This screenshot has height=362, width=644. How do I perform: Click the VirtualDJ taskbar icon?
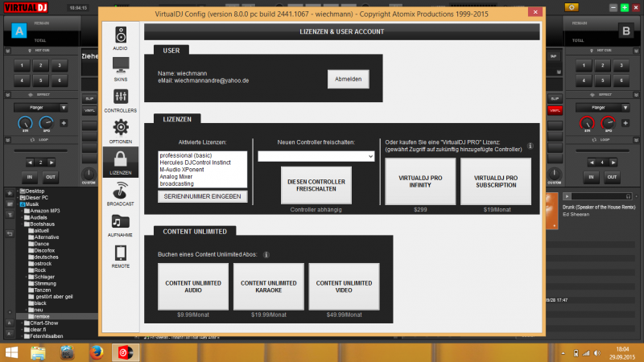[126, 352]
